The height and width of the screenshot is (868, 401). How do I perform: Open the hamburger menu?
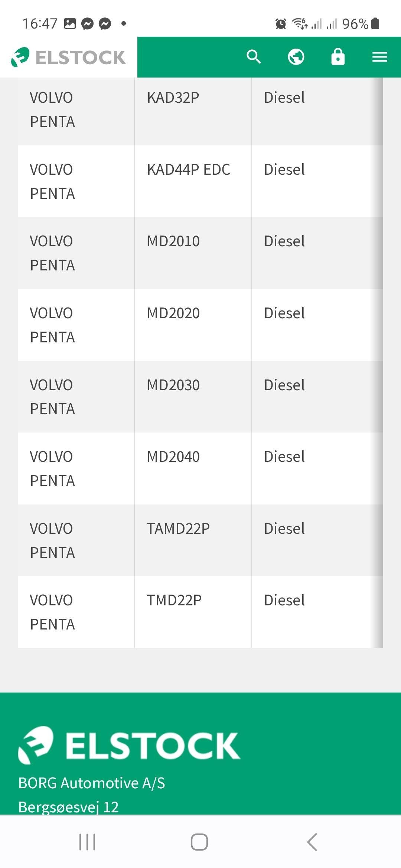[380, 57]
